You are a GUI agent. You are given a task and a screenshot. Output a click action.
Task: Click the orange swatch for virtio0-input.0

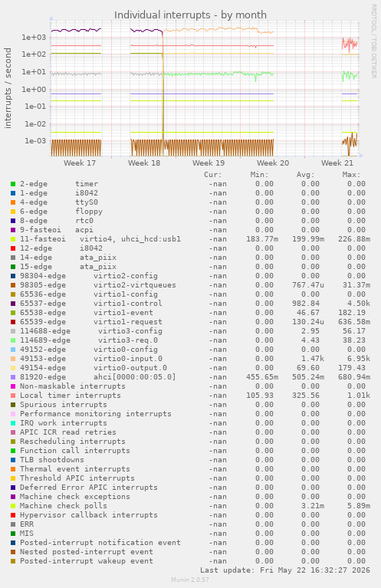13,359
